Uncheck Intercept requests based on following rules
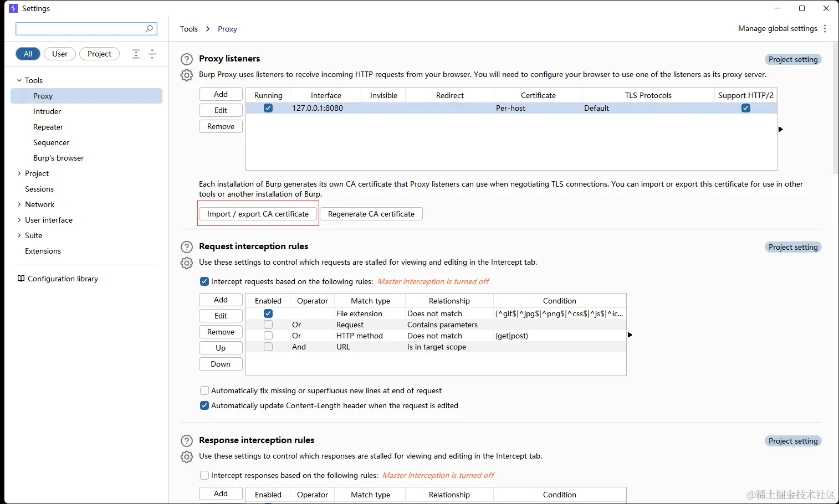 [x=204, y=281]
